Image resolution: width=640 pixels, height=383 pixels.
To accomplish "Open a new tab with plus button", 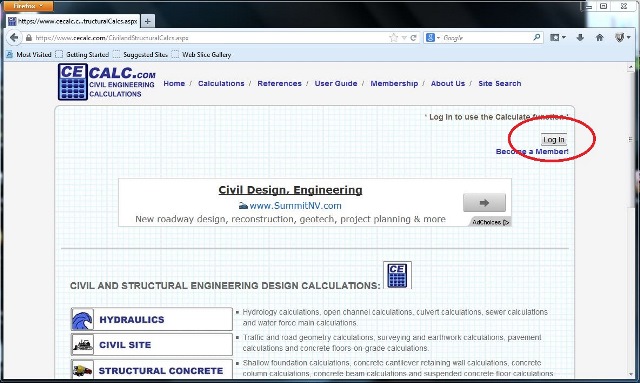I will pos(148,21).
